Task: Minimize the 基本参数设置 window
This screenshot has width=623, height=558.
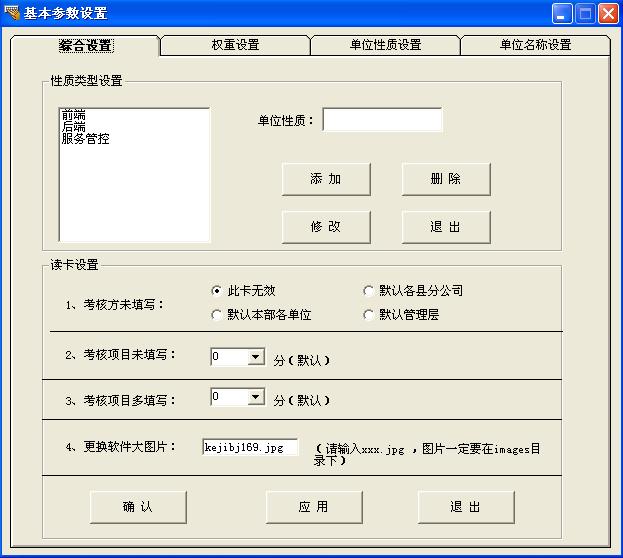Action: (x=562, y=14)
